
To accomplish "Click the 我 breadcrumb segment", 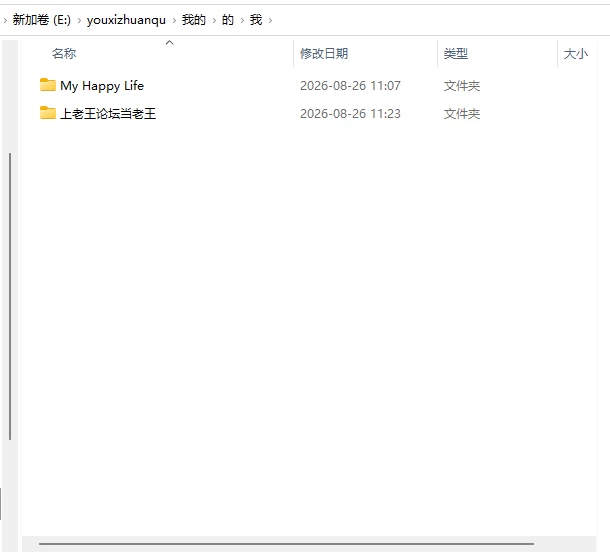I will tap(256, 19).
